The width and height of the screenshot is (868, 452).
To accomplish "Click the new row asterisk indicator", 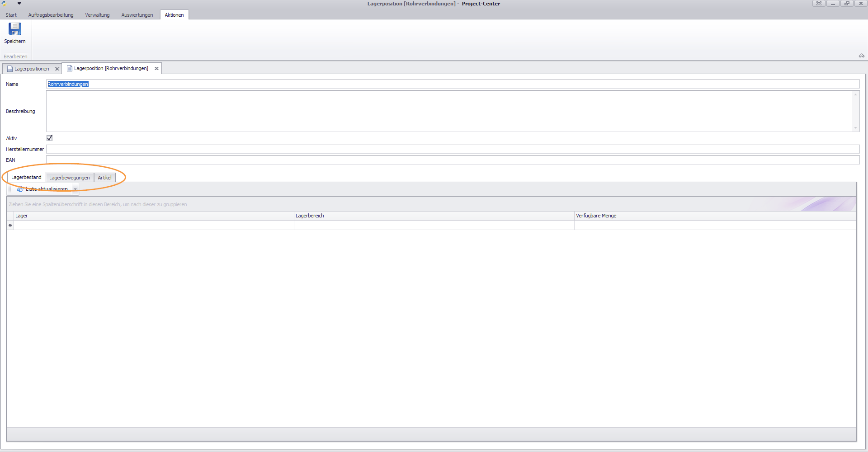I will point(10,226).
